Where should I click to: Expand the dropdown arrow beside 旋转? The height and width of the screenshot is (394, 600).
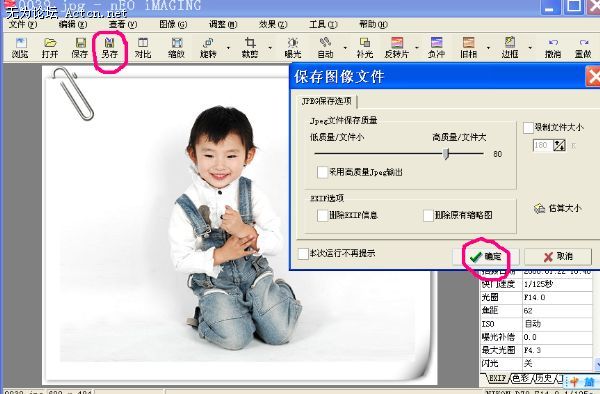(x=228, y=48)
